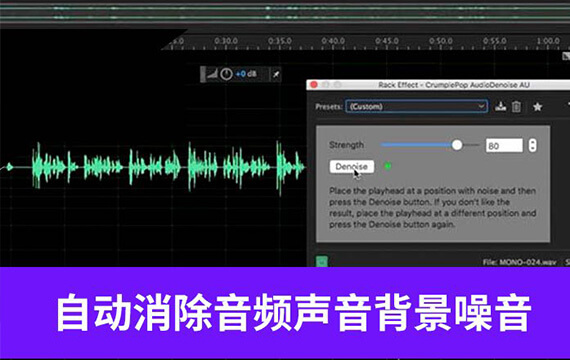Click the overview navigator at the top
Viewport: 570px width, 360px height.
[x=285, y=12]
